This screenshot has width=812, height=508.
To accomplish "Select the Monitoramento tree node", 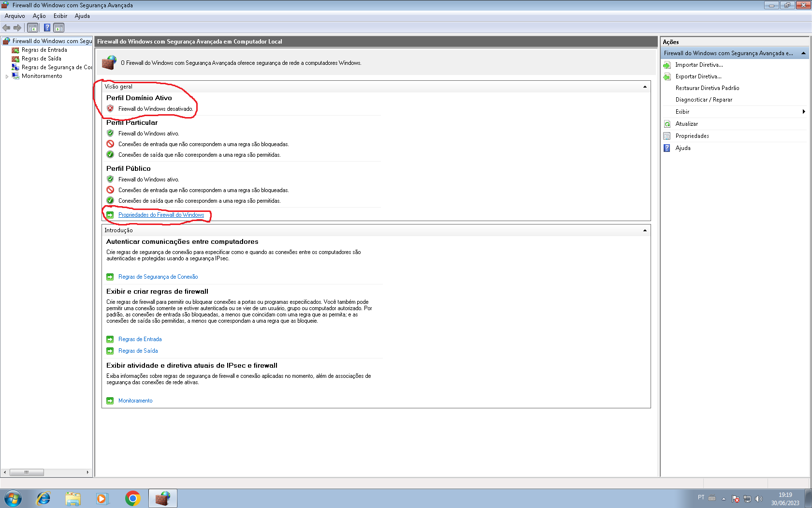I will [42, 76].
